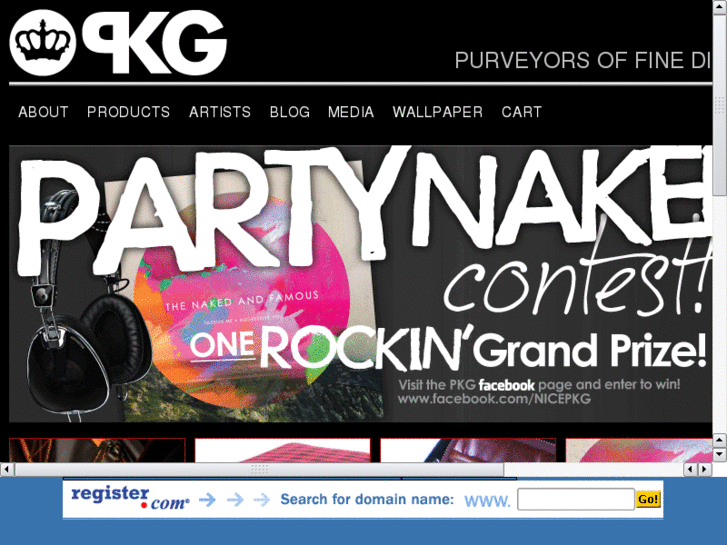Click the Party Naked contest banner
The height and width of the screenshot is (545, 727).
(360, 284)
